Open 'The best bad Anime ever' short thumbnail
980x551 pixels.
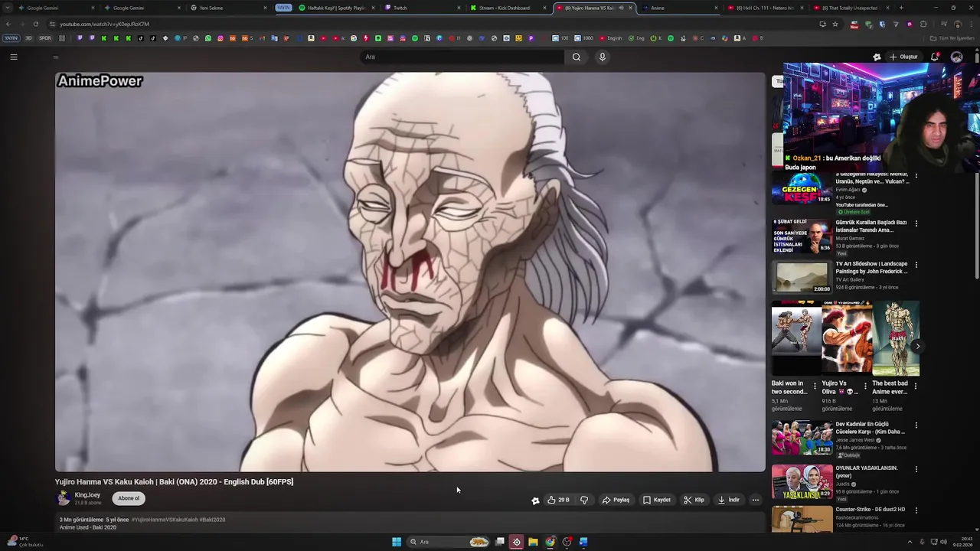896,337
